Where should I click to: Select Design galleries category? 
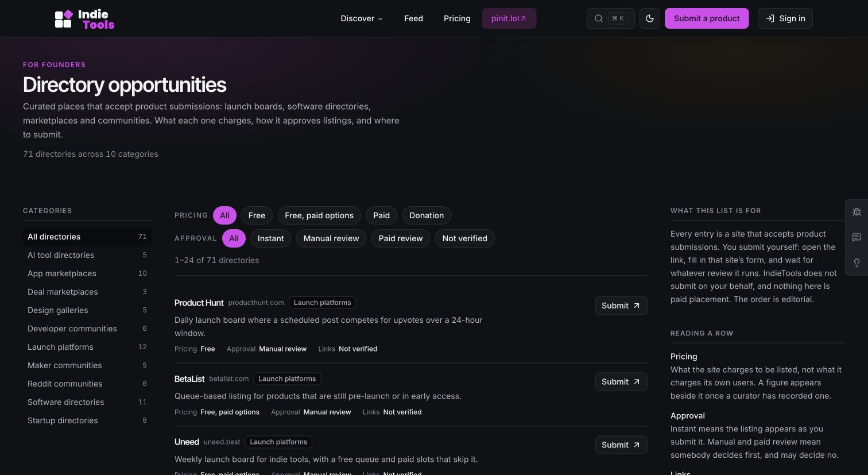87,310
